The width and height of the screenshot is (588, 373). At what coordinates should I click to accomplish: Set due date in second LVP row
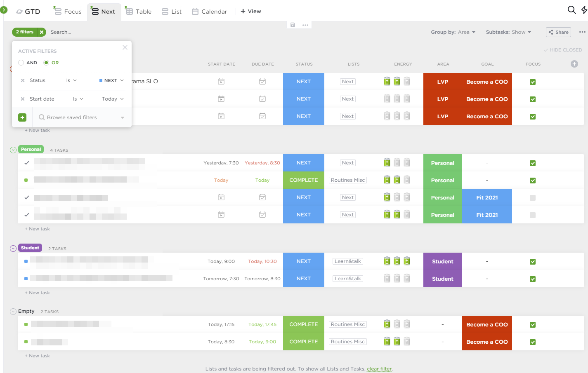pyautogui.click(x=262, y=99)
